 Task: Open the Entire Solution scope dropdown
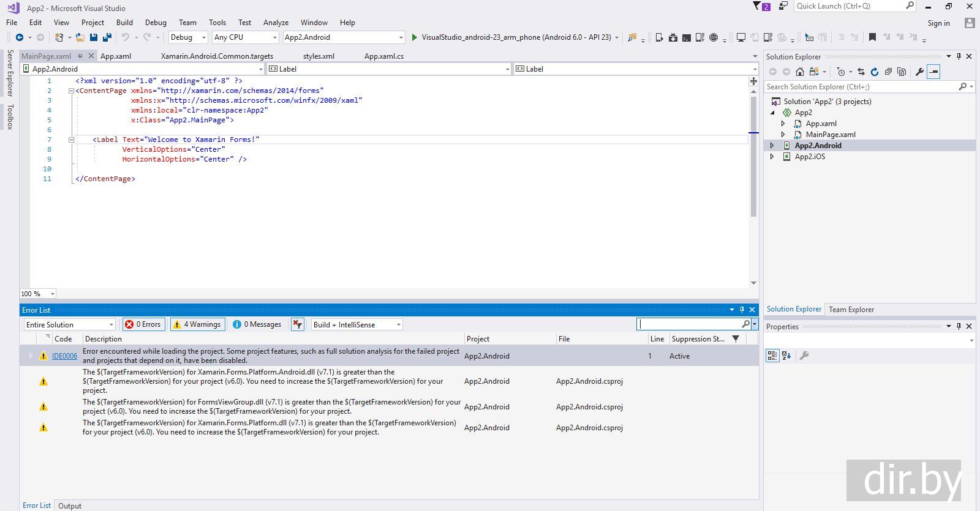click(70, 324)
